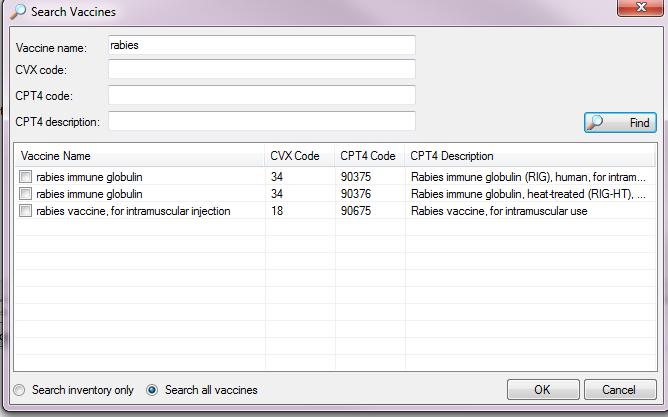The image size is (668, 417).
Task: Select the Rabies vaccine, for intramuscular use description
Action: point(499,211)
